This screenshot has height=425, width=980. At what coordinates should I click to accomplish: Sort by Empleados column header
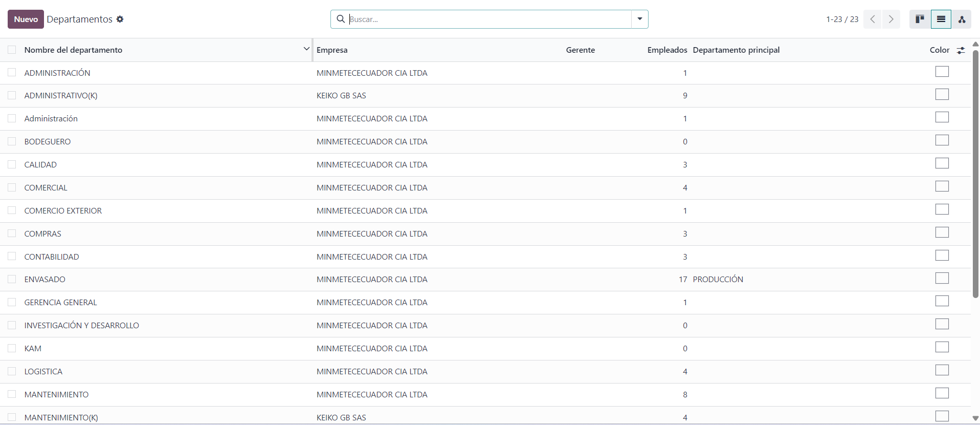pos(667,50)
